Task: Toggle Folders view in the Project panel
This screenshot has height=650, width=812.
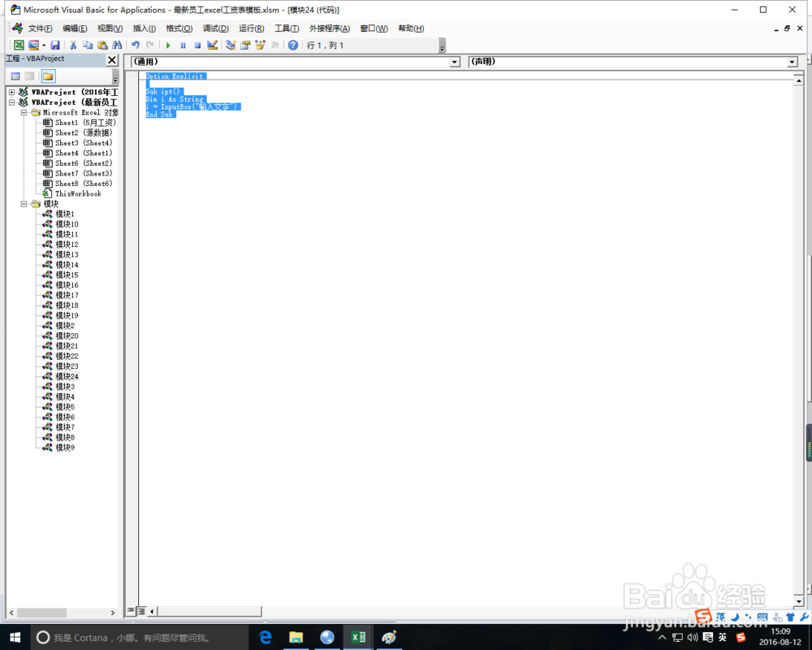Action: click(x=48, y=76)
